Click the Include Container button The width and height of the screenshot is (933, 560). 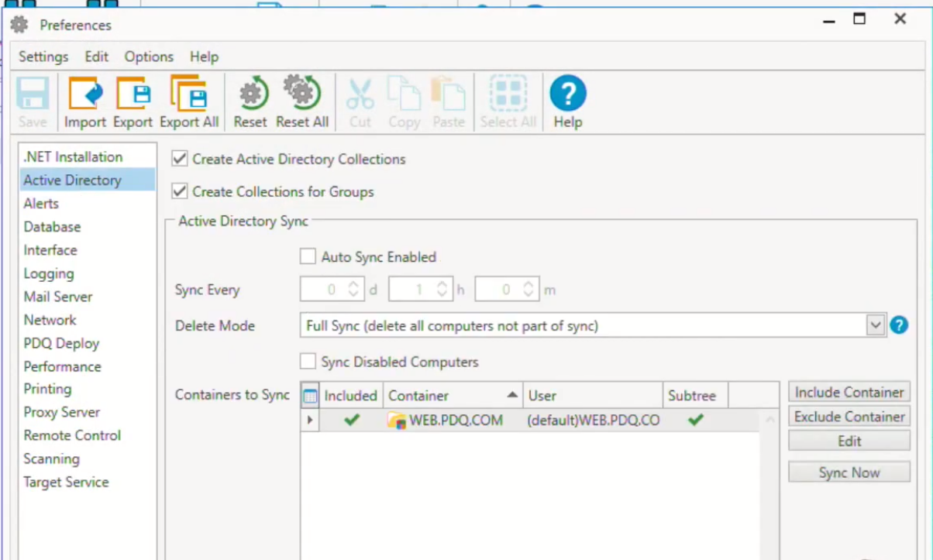[849, 392]
